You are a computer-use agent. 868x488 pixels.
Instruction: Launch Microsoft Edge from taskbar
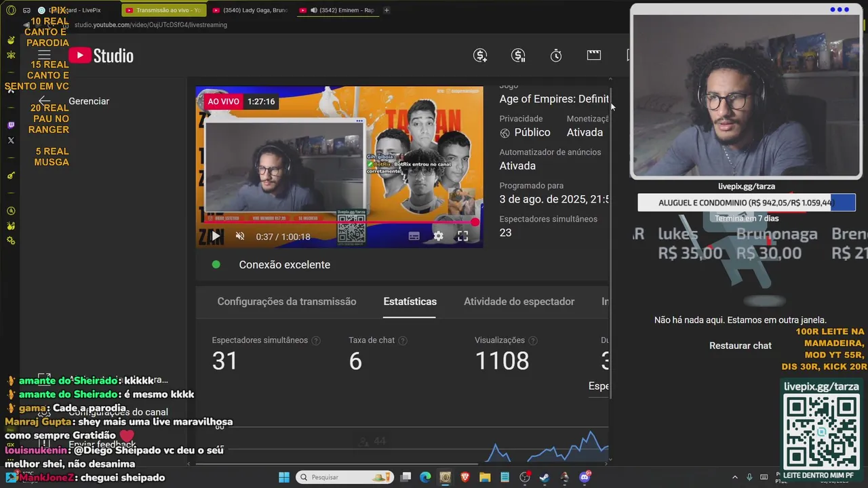(425, 477)
